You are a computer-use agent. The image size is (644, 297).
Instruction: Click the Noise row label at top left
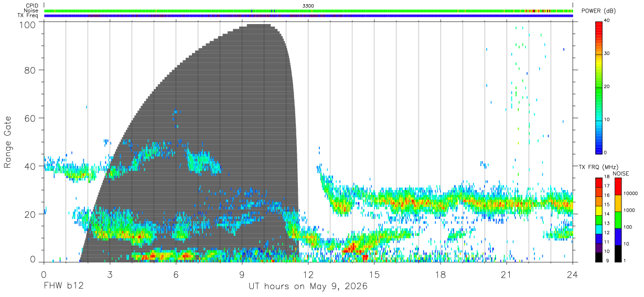tap(31, 10)
